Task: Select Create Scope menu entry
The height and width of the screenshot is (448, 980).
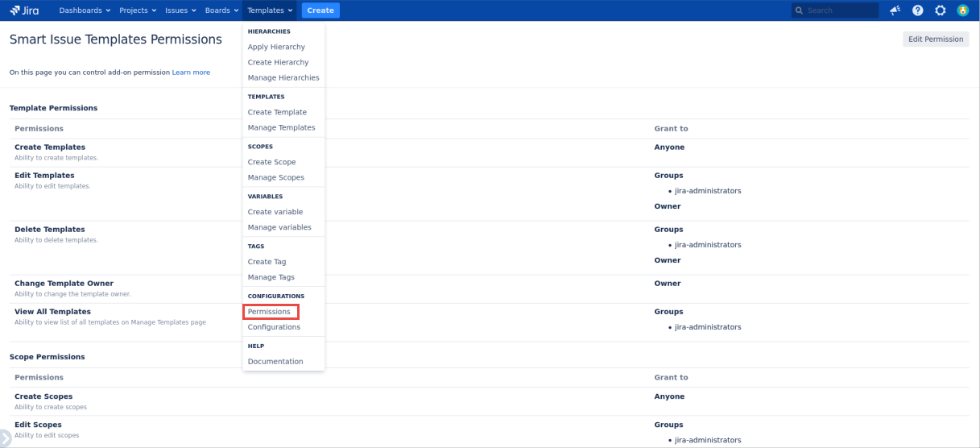Action: [x=271, y=162]
